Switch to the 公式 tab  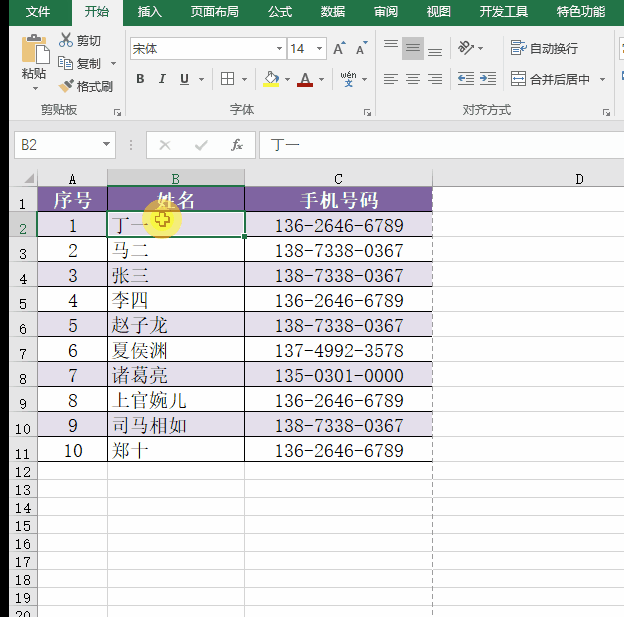[280, 12]
